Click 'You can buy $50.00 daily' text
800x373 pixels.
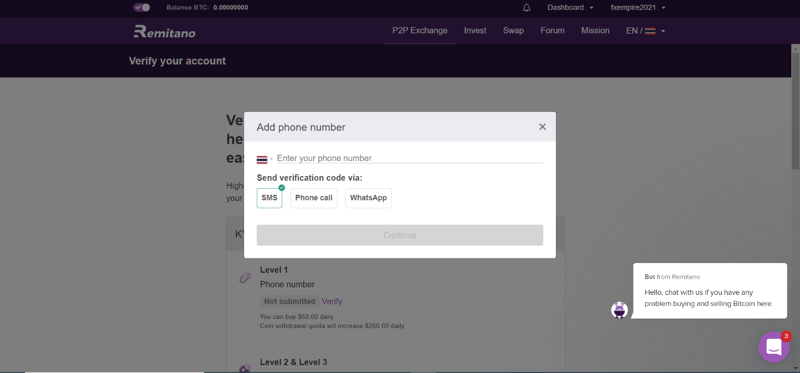pos(296,317)
